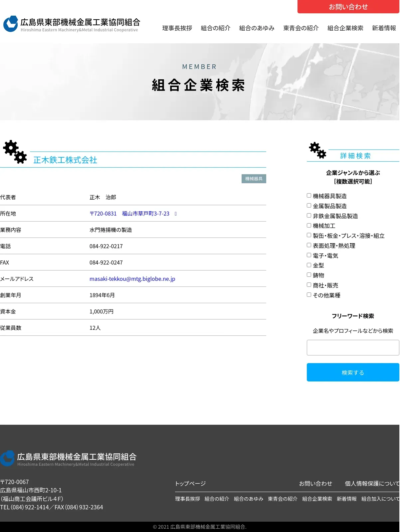Screen dimensions: 400x532
Task: Click the 機械器具 category tag
Action: [254, 179]
